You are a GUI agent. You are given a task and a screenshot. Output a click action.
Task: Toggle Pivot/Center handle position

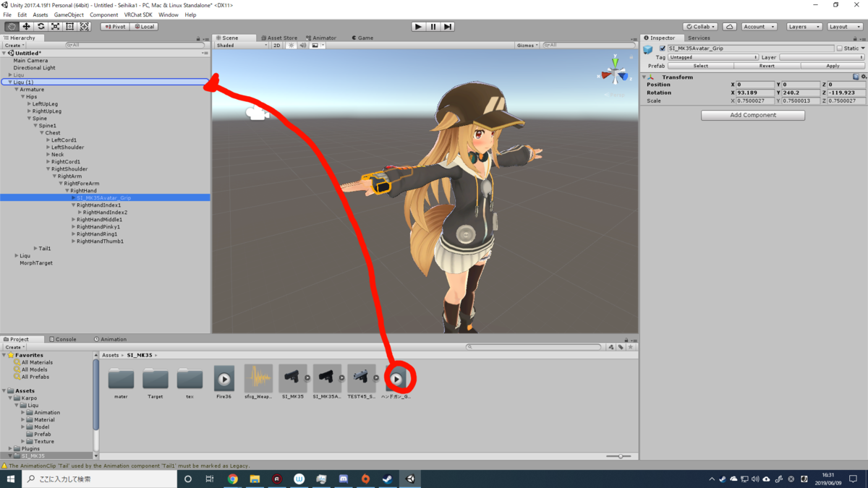point(114,27)
